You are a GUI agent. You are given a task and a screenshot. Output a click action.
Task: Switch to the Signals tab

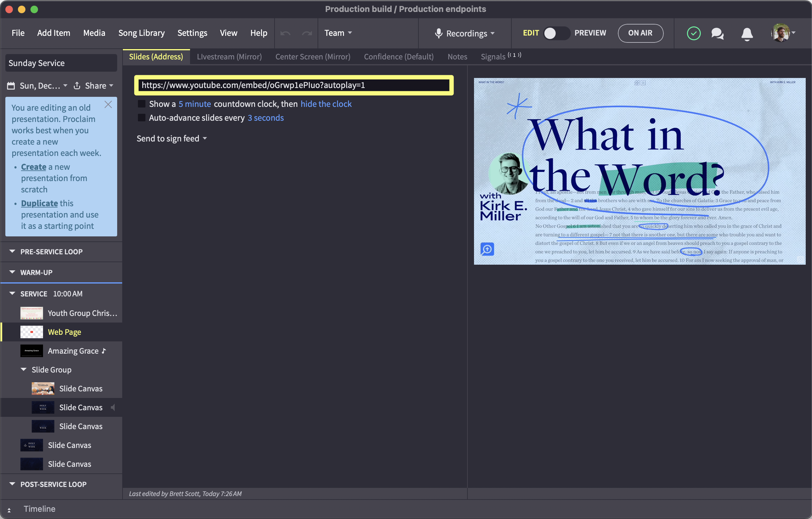pyautogui.click(x=501, y=56)
